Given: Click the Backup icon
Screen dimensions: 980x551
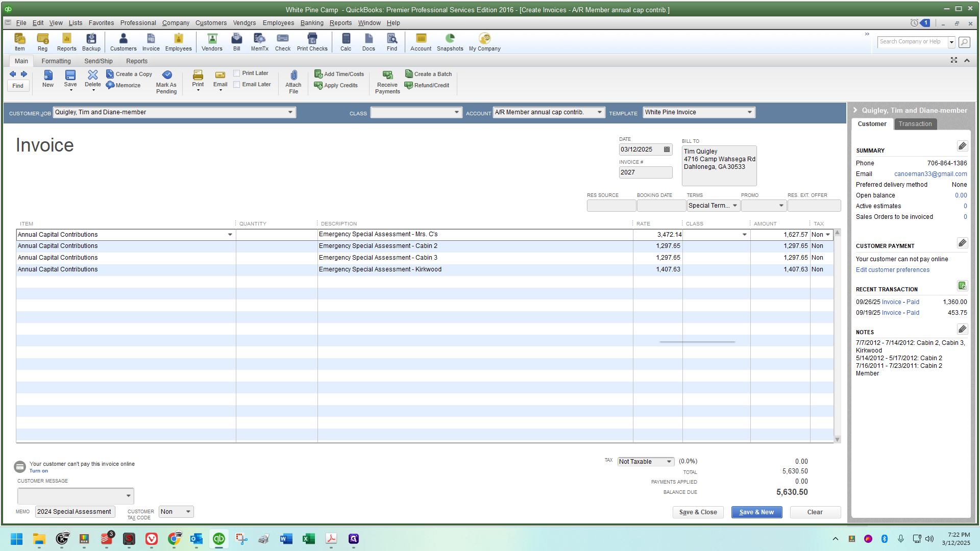Looking at the screenshot, I should [91, 42].
